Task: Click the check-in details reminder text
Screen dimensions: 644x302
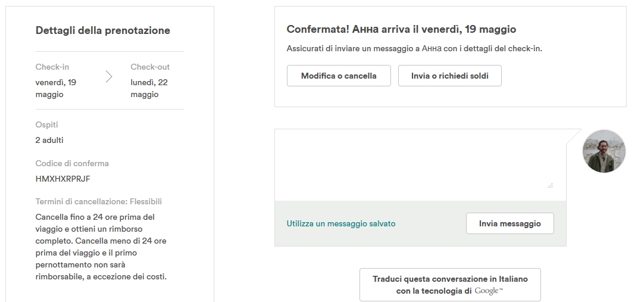Action: [x=414, y=48]
